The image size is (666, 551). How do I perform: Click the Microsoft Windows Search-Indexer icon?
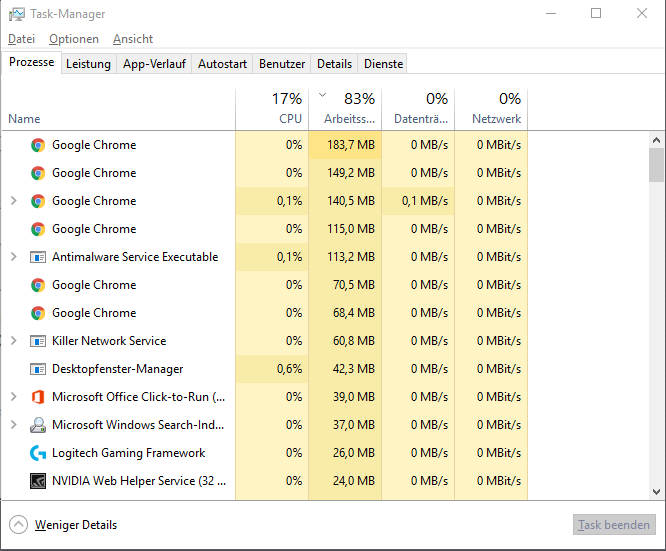coord(38,425)
